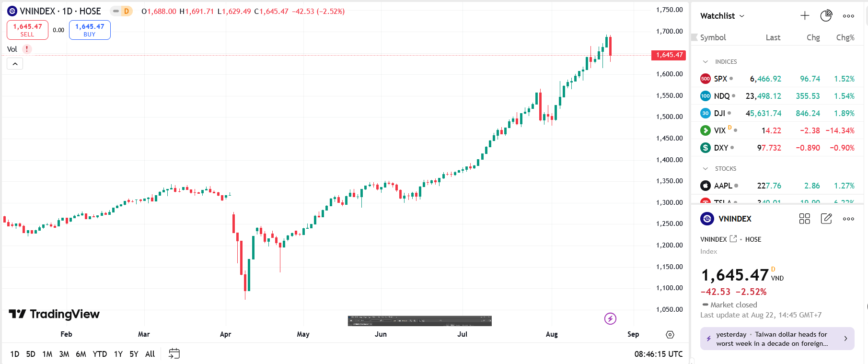The image size is (868, 364).
Task: Switch to the 1D range tab
Action: coord(14,353)
